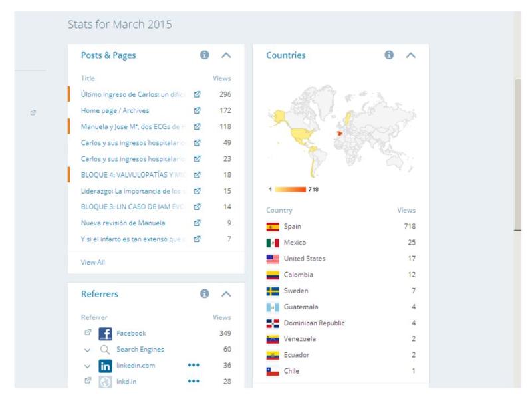Click the info icon in Countries panel
This screenshot has width=532, height=399.
[390, 55]
